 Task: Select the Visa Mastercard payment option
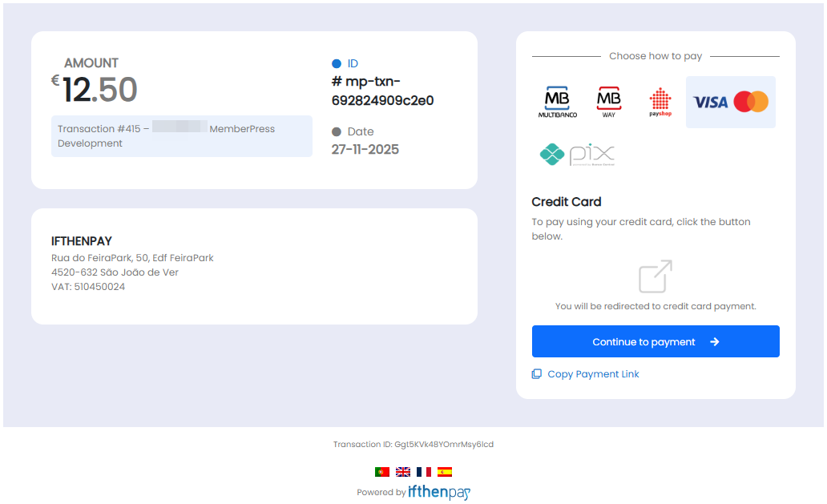click(730, 102)
